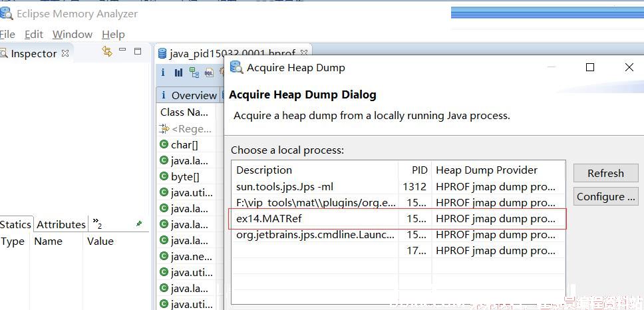
Task: Close the Acquire Heap Dump dialog
Action: pos(629,67)
